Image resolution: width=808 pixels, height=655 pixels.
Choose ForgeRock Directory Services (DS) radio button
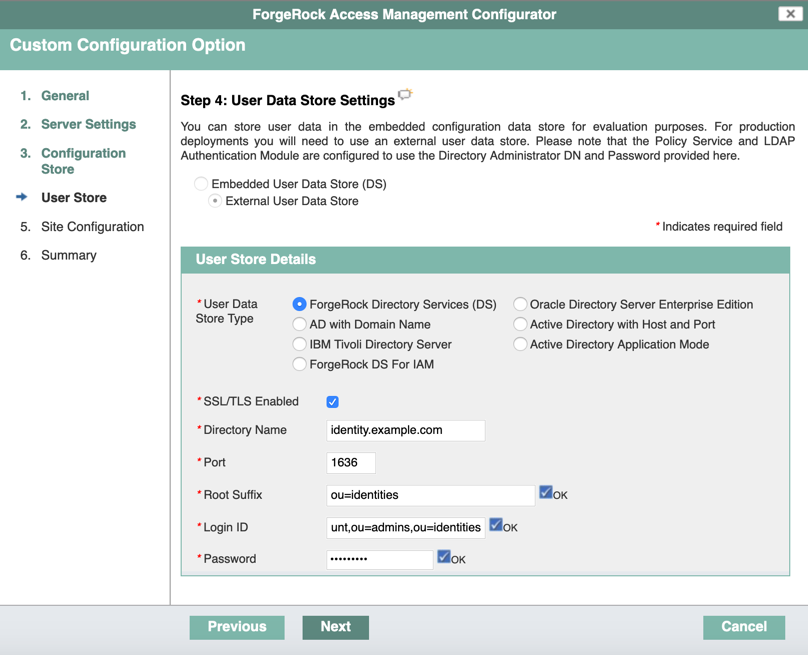coord(299,304)
